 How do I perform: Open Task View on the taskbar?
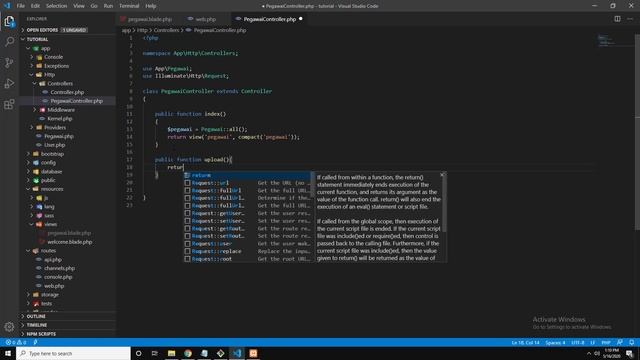click(x=155, y=353)
